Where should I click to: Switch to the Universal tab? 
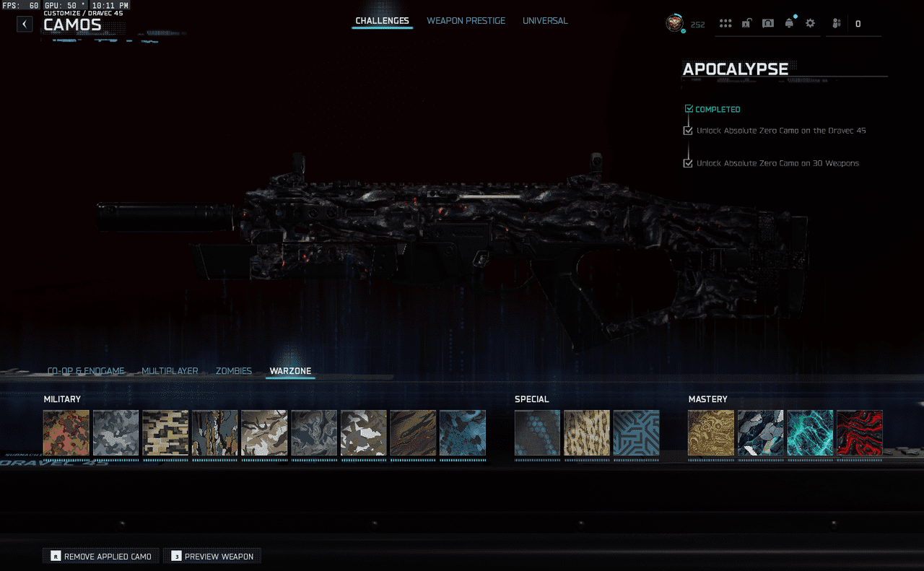click(x=545, y=21)
